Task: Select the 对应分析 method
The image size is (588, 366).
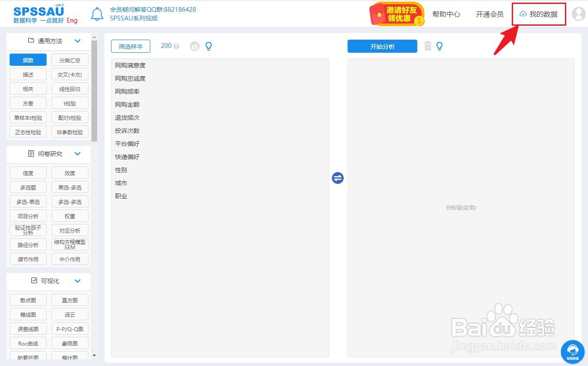Action: click(x=70, y=230)
